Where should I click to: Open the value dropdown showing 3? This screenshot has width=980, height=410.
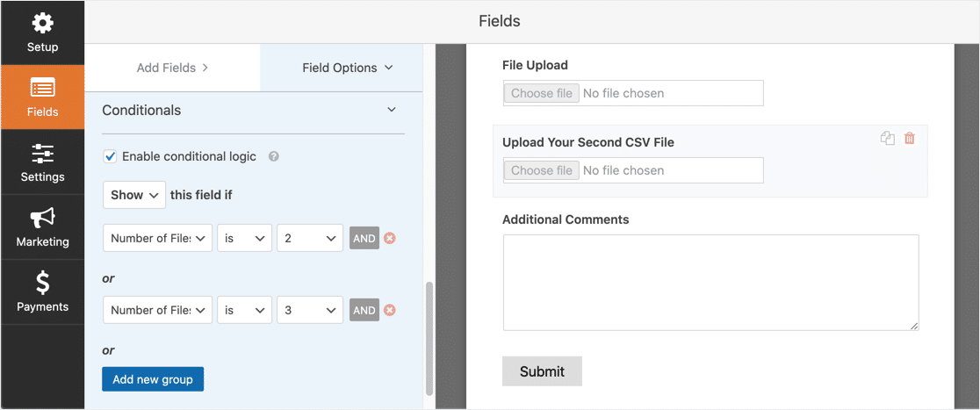[310, 310]
